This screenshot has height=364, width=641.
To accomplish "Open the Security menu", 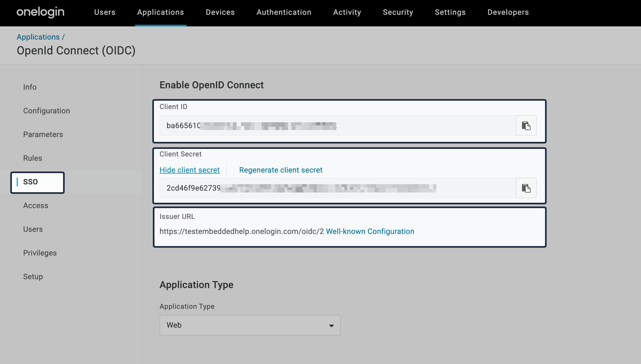I will [x=398, y=12].
